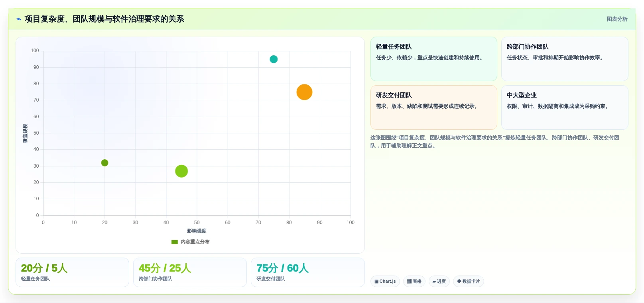The image size is (644, 303).
Task: Click the 内容重点分布 legend label
Action: (x=195, y=242)
